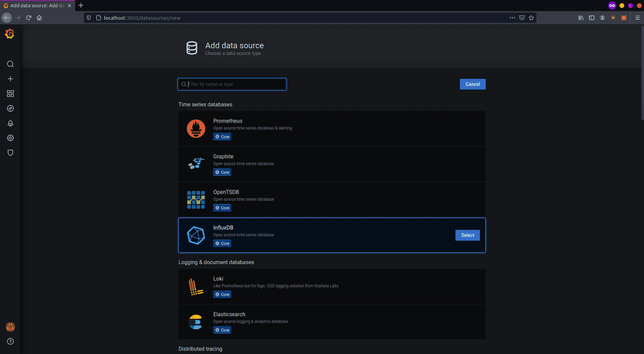Open the Firefox hamburger menu
Image resolution: width=644 pixels, height=354 pixels.
(x=636, y=17)
